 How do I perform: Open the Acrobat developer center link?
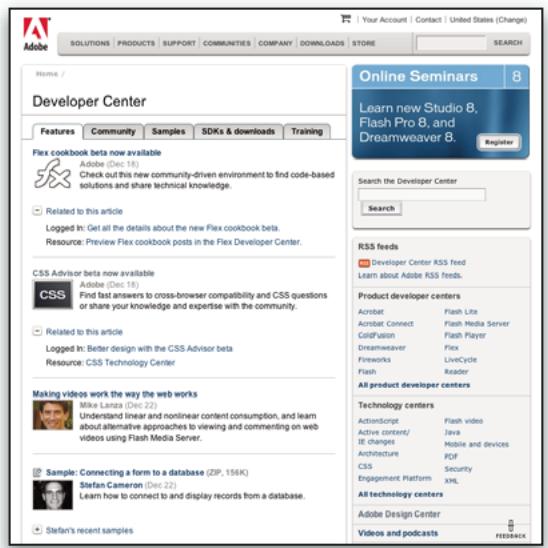(x=371, y=312)
